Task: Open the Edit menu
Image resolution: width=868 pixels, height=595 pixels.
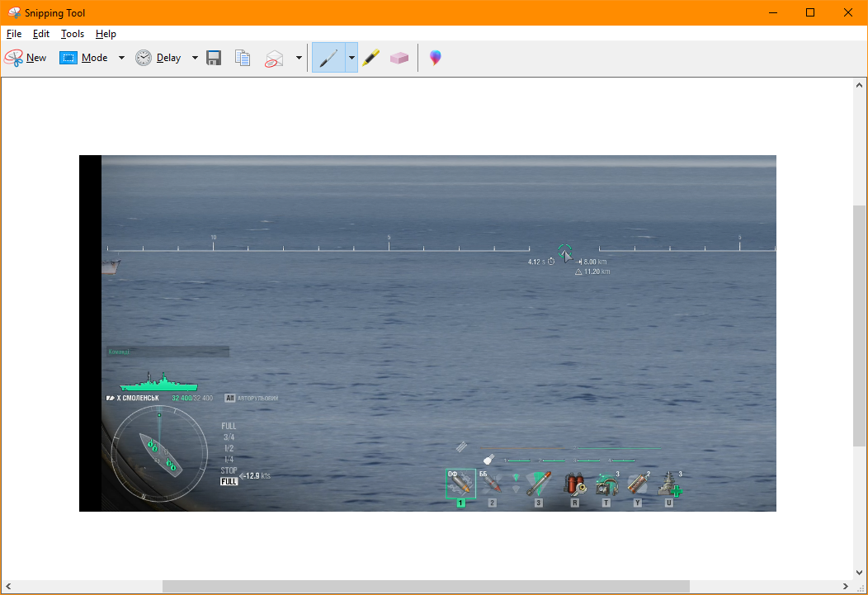Action: [x=41, y=34]
